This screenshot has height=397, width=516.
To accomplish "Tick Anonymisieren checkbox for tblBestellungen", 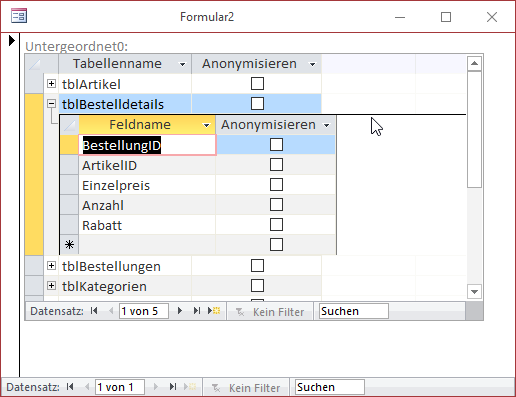I will click(257, 266).
